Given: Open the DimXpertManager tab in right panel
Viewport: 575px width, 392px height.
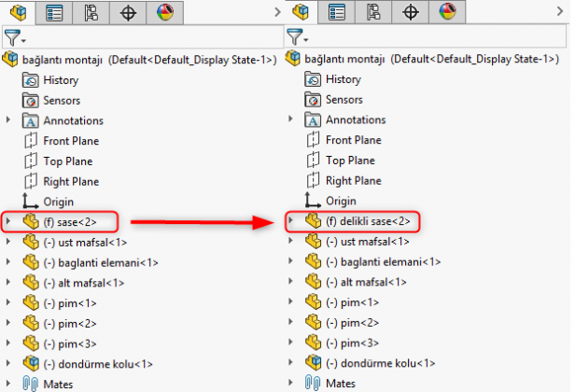Looking at the screenshot, I should point(410,12).
